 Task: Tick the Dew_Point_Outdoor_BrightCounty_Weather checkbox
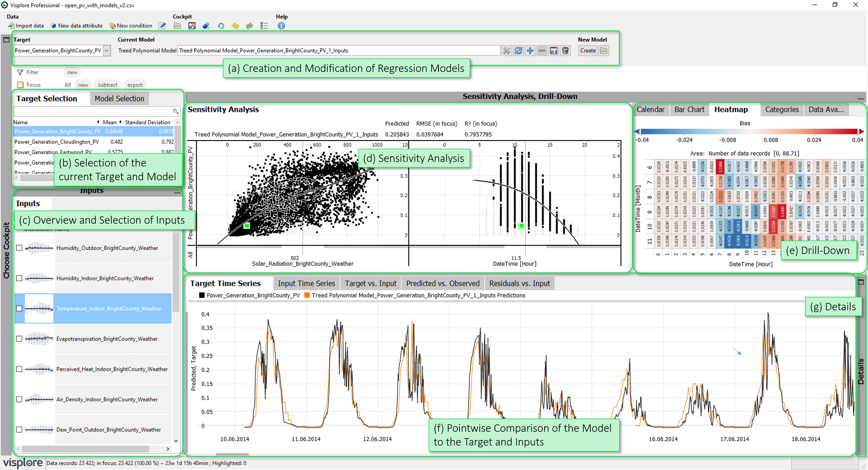click(19, 429)
